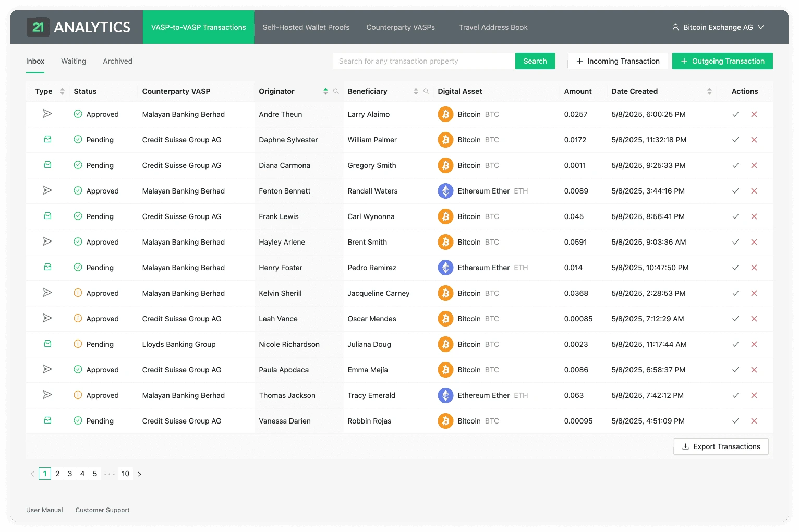Image resolution: width=799 pixels, height=532 pixels.
Task: Reject Daphne Sylvester's pending transaction with the X icon
Action: 754,140
